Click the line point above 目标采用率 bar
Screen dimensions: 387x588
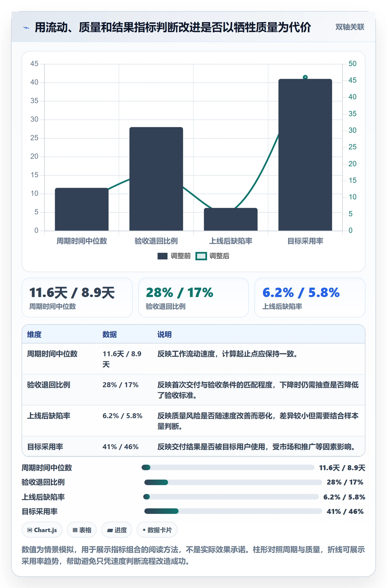pyautogui.click(x=305, y=77)
